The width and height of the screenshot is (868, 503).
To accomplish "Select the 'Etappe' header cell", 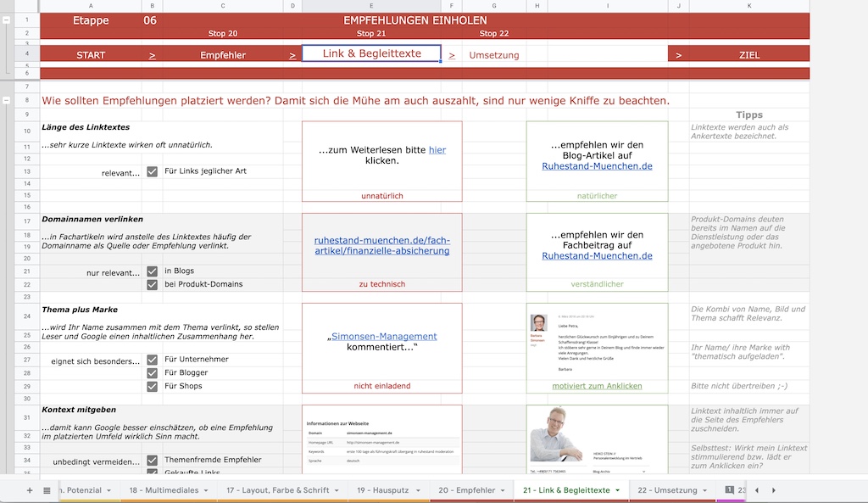I will (x=91, y=20).
